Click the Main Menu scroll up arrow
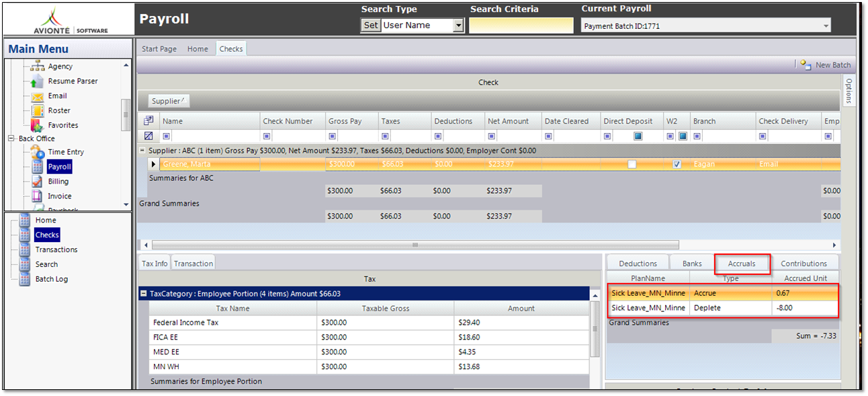 click(126, 65)
